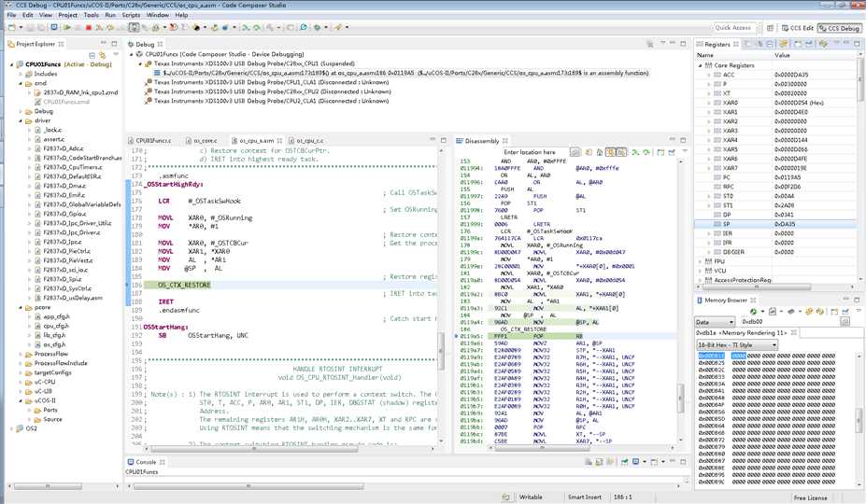
Task: Open Project Explorer view menu arrow
Action: pos(116,54)
